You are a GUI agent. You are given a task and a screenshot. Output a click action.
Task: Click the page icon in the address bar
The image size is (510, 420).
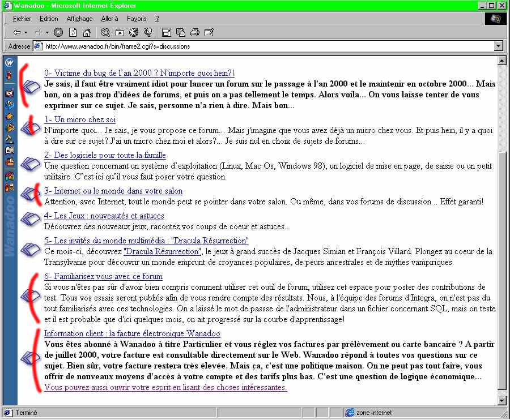click(x=39, y=46)
